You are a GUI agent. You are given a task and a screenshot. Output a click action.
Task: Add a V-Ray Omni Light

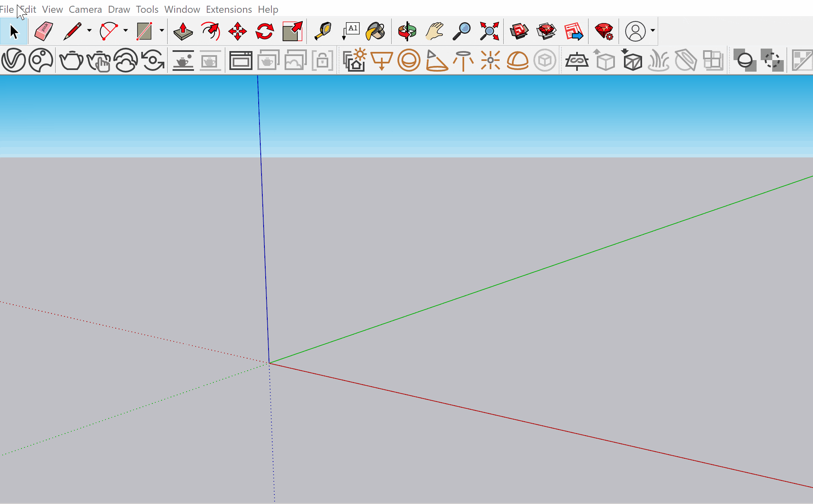[x=491, y=61]
